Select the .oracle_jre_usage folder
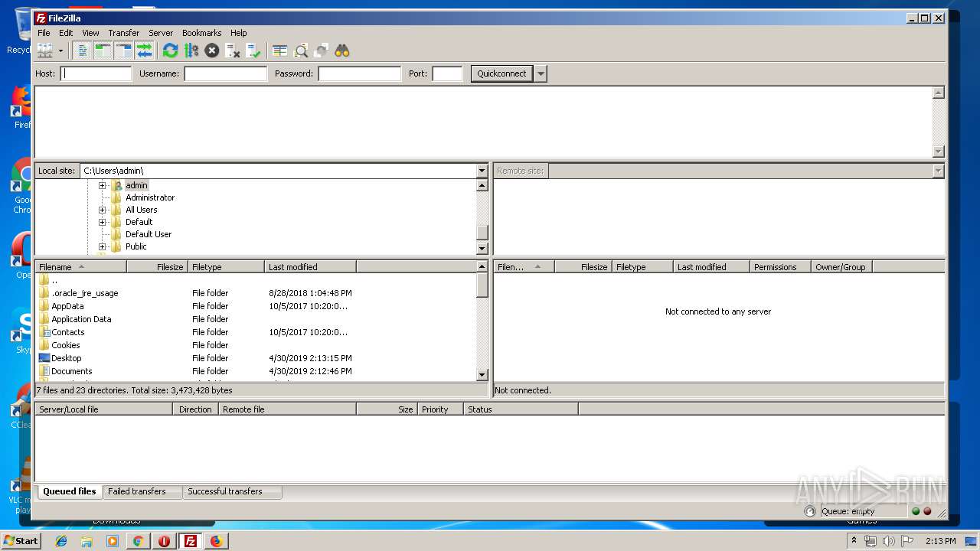980x551 pixels. coord(256,293)
